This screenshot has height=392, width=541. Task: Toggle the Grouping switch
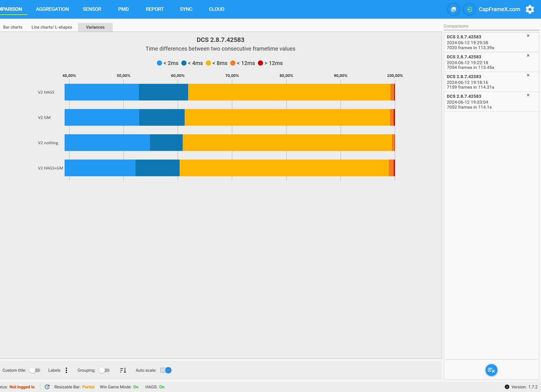[104, 370]
